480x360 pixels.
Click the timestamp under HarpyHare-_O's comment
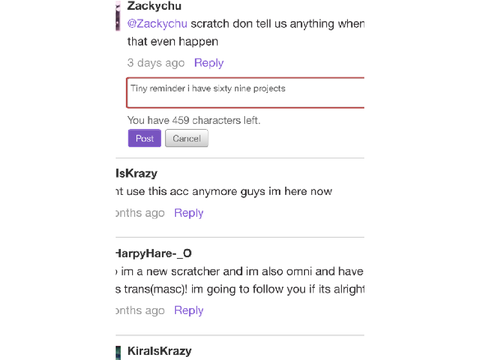pyautogui.click(x=140, y=310)
